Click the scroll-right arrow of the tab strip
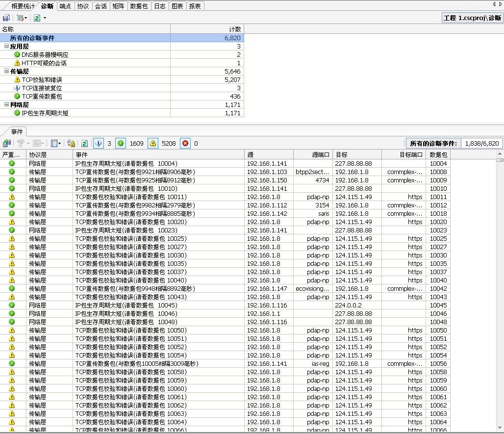This screenshot has width=504, height=434. [500, 4]
